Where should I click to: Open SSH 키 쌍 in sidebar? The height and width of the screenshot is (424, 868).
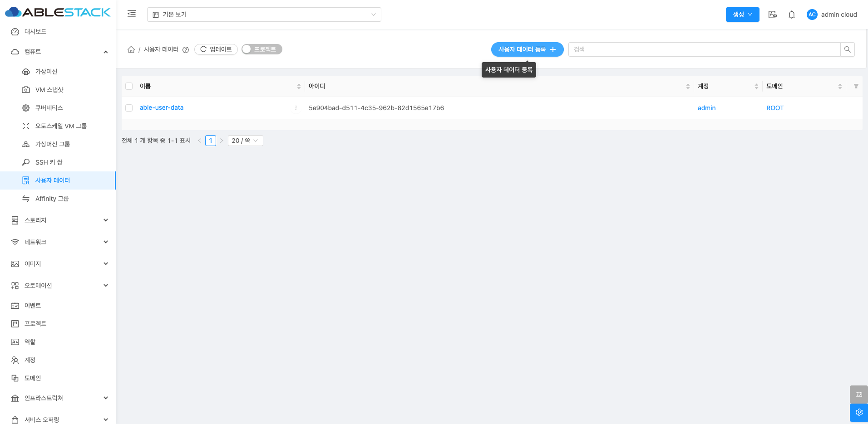pyautogui.click(x=58, y=162)
